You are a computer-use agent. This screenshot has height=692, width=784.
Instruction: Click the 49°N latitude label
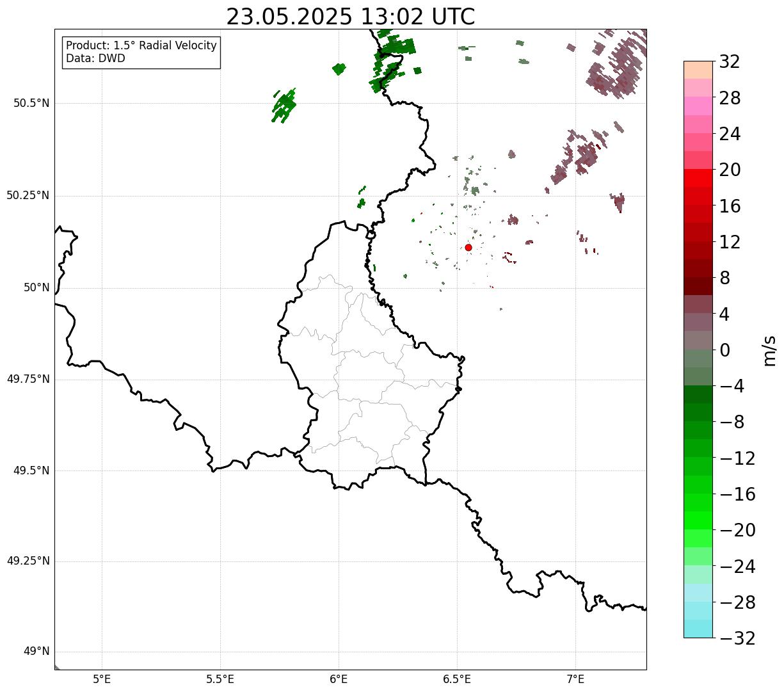tap(37, 652)
